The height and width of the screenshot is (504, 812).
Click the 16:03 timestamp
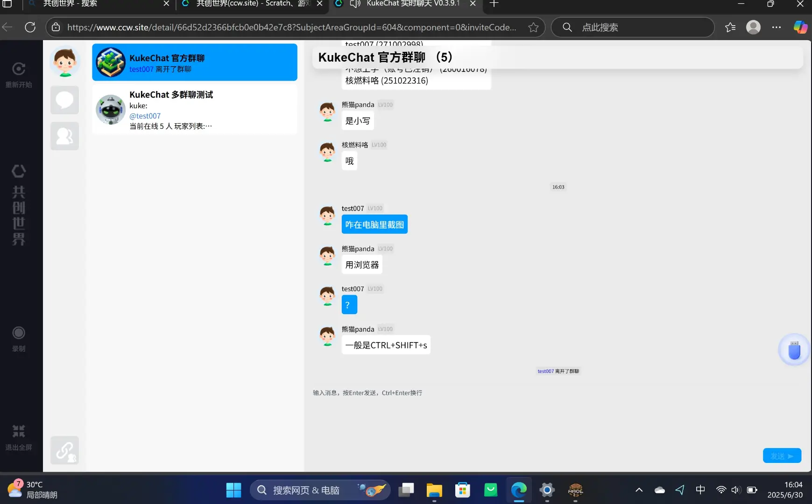pos(558,187)
